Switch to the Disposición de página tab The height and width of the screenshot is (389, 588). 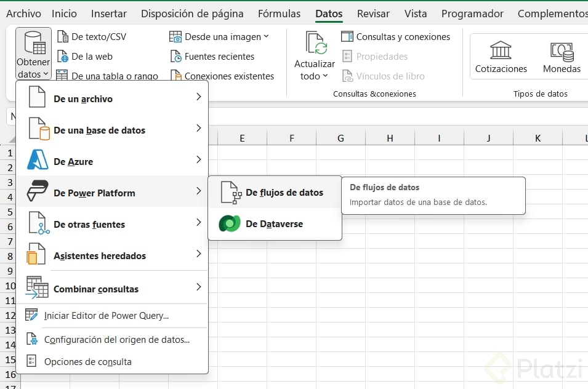(x=192, y=14)
